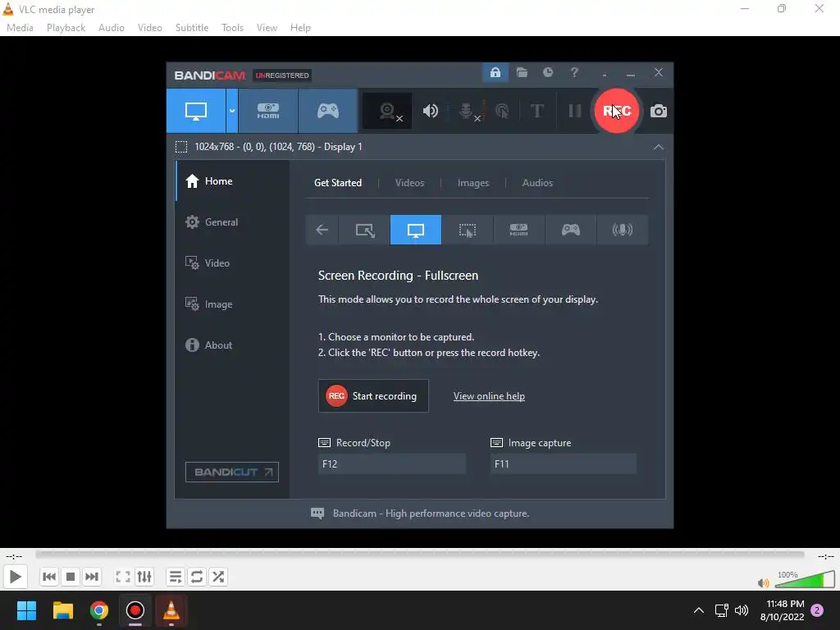Image resolution: width=840 pixels, height=630 pixels.
Task: Open About section in sidebar
Action: tap(232, 345)
